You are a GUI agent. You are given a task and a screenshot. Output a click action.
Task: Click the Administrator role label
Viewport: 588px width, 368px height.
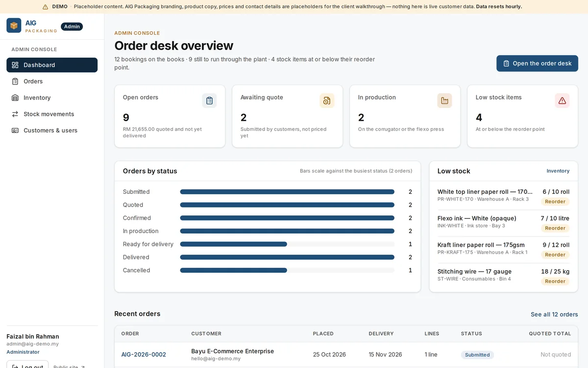click(x=23, y=352)
